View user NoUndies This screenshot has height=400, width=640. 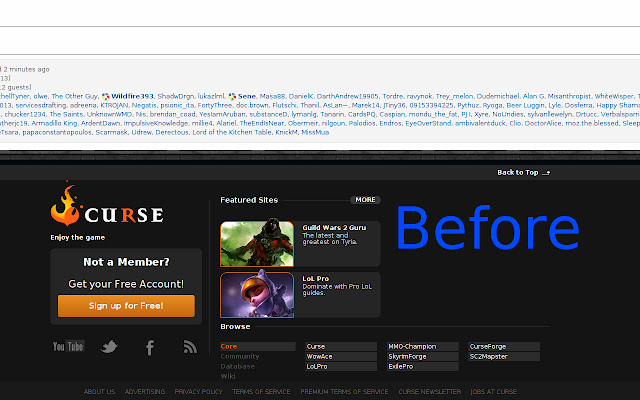[508, 114]
